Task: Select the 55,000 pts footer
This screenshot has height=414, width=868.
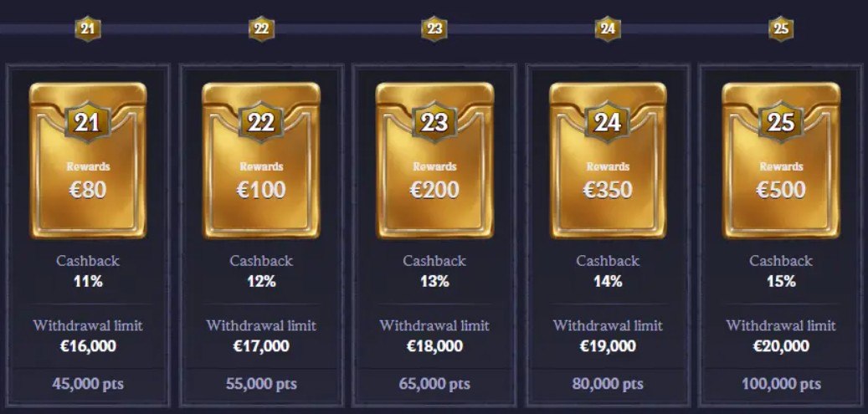Action: (261, 384)
